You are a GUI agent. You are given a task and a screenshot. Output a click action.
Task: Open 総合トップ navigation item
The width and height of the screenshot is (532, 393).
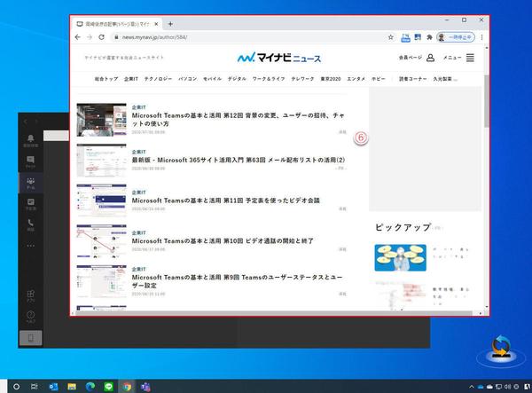pyautogui.click(x=106, y=79)
